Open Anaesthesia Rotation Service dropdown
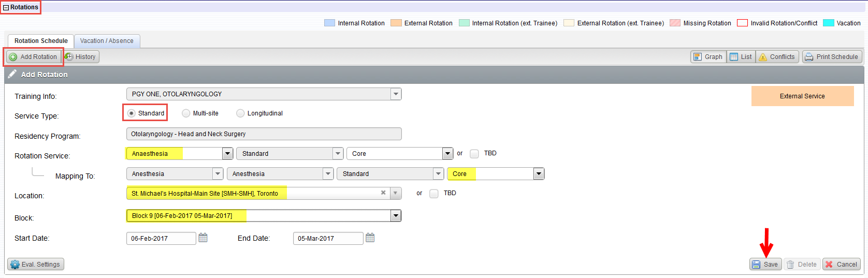Screen dimensions: 868x278 click(227, 154)
